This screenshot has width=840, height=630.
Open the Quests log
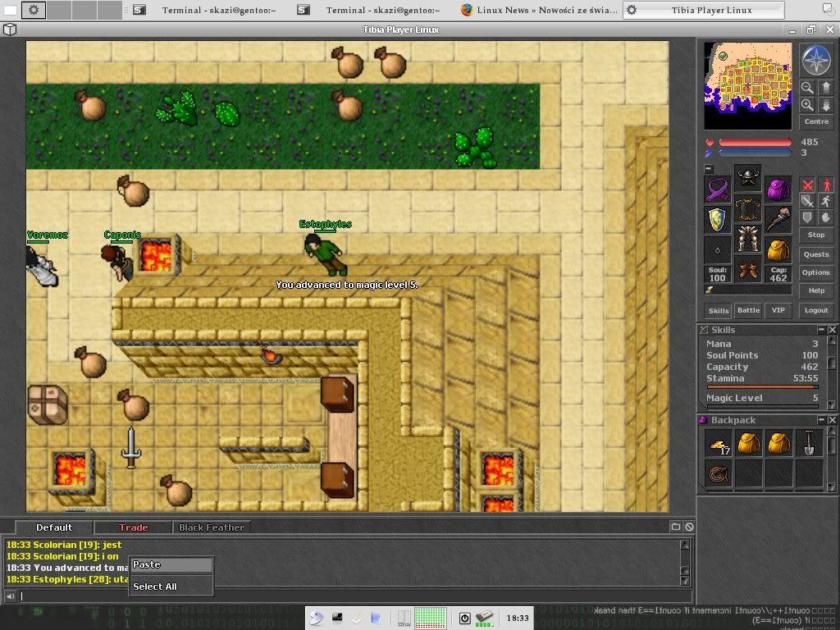pyautogui.click(x=816, y=254)
